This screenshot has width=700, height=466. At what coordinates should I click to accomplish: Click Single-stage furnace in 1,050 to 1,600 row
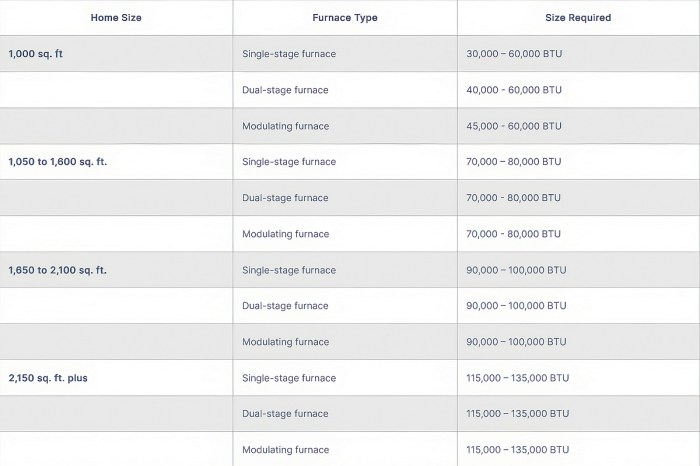click(x=289, y=162)
